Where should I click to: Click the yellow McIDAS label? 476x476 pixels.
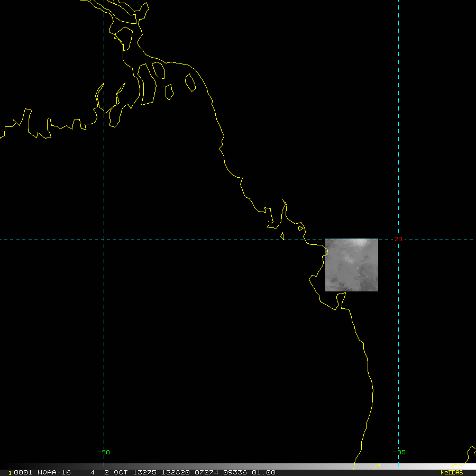(x=452, y=472)
